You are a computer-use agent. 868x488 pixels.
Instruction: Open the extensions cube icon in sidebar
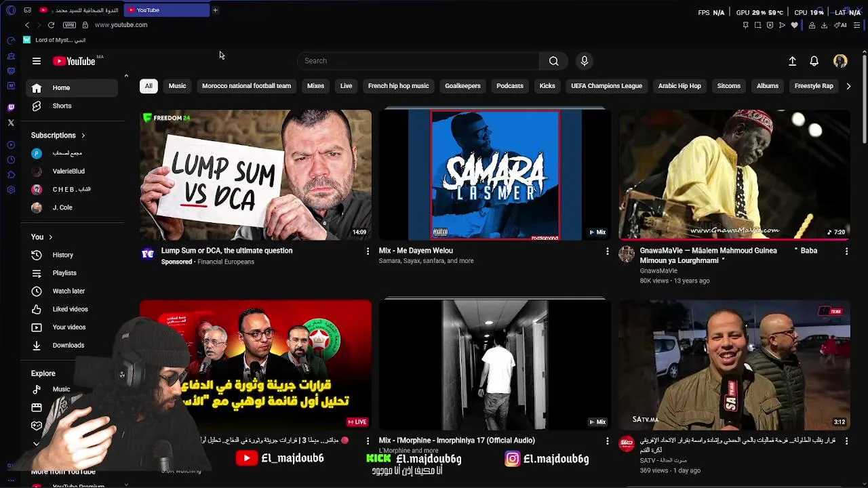coord(11,175)
